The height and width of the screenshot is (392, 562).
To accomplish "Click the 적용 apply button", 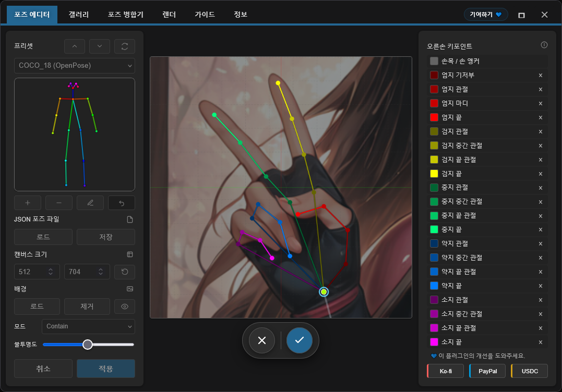I will coord(106,369).
